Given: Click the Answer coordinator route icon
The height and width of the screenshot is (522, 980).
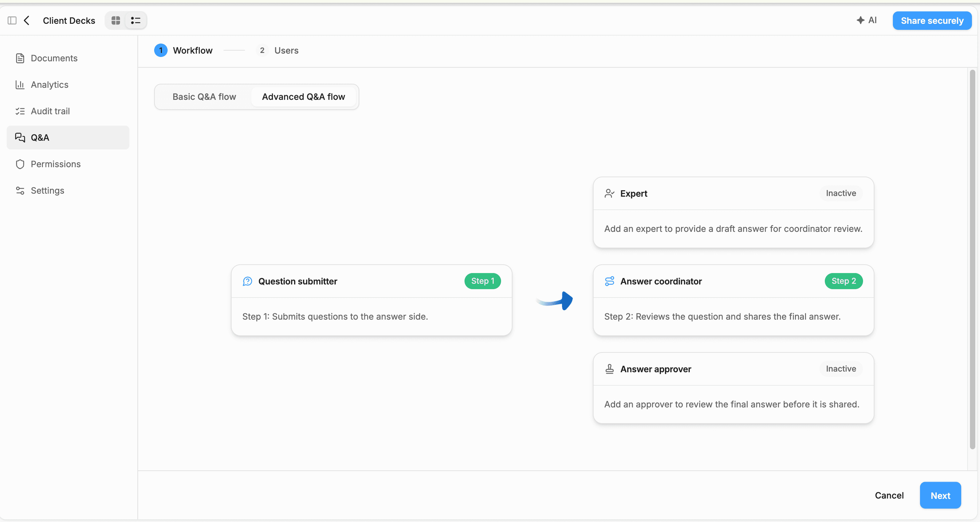Looking at the screenshot, I should (609, 281).
